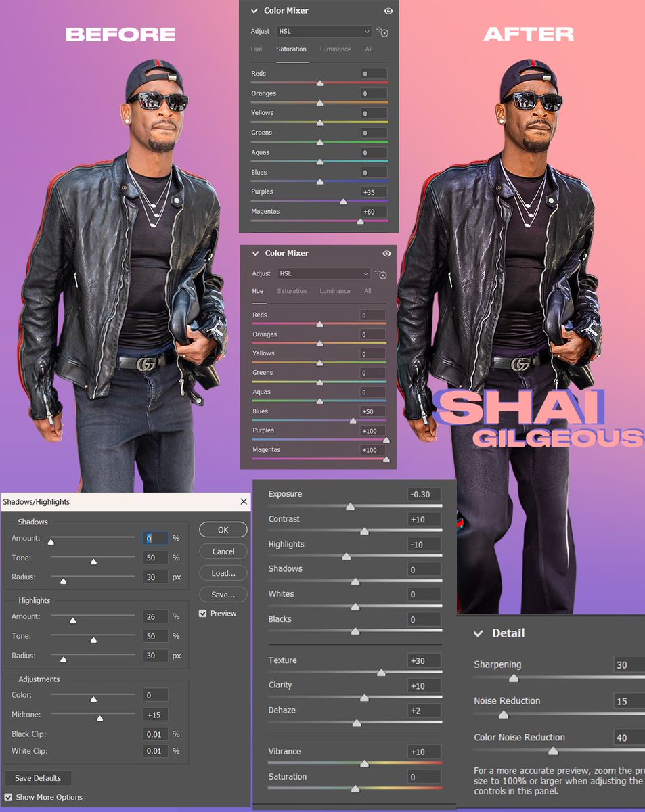Click Noise Reduction value field showing 15

629,702
